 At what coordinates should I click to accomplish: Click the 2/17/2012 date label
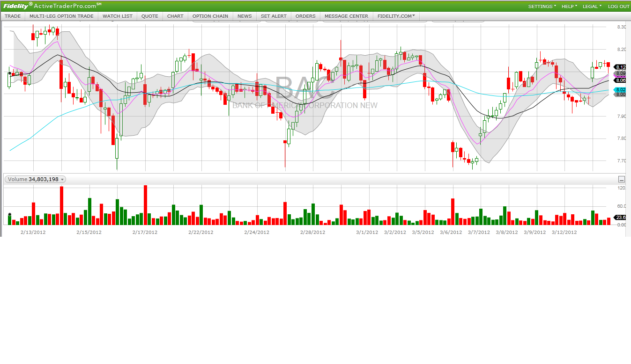tap(145, 232)
